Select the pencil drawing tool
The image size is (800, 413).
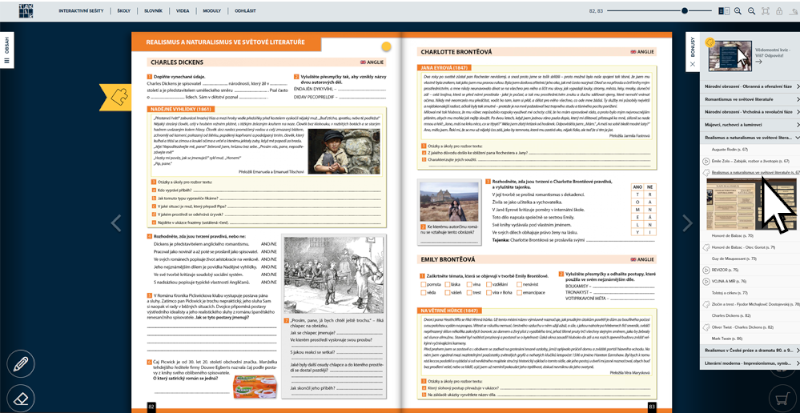pos(20,365)
